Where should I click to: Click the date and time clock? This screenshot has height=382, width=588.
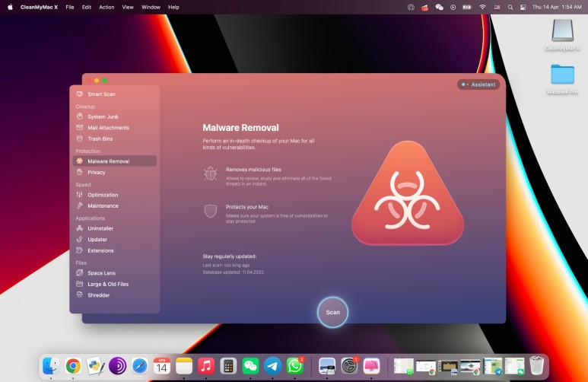click(557, 7)
